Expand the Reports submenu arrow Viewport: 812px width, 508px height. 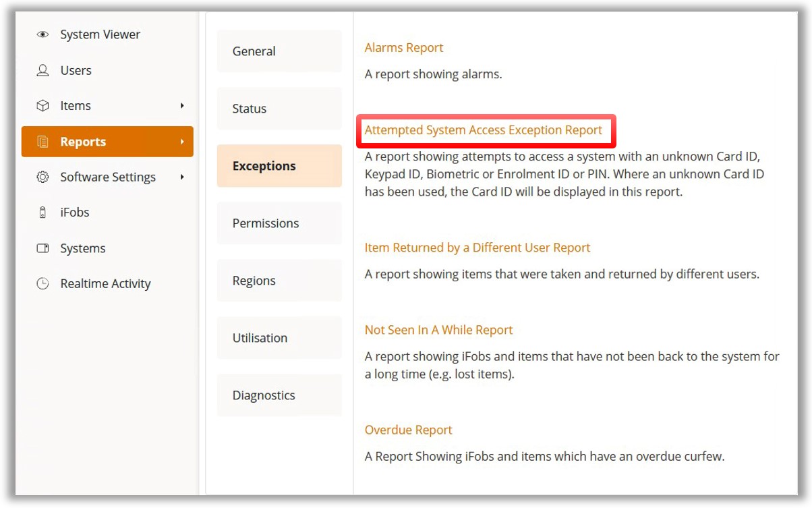pos(182,142)
